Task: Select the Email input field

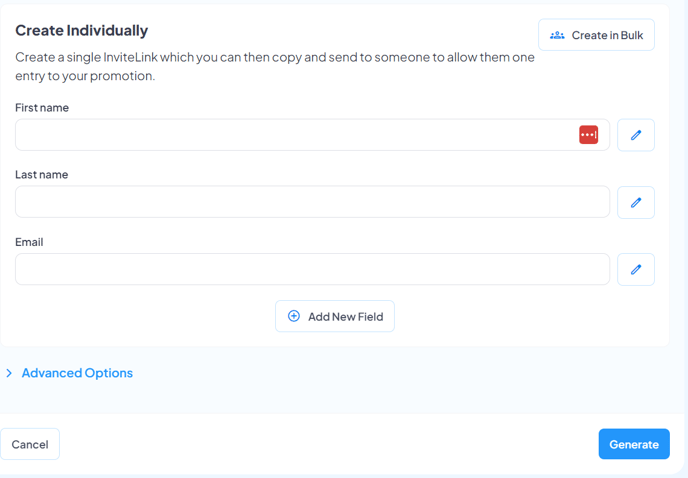Action: (x=312, y=269)
